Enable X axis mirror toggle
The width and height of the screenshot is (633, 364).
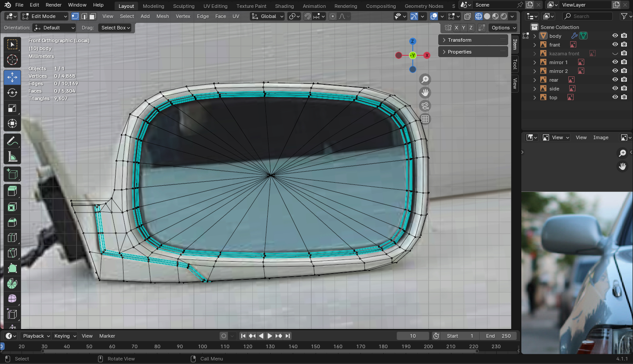coord(457,28)
